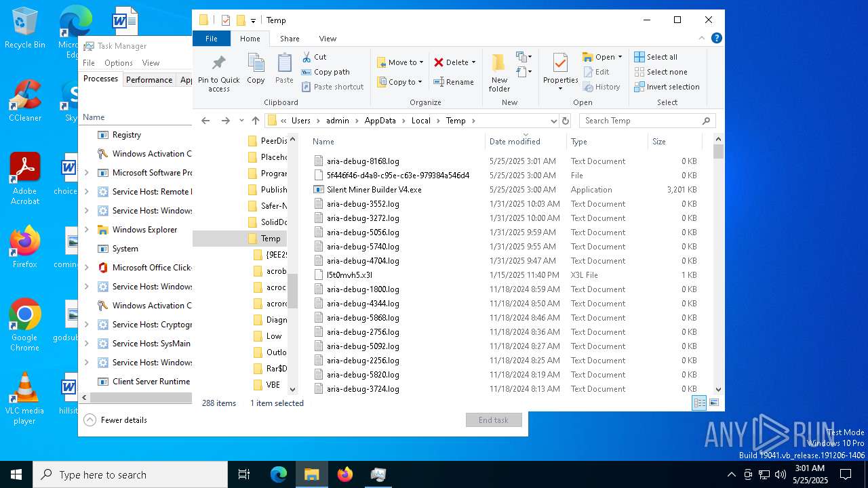Sort files by Size column

pos(675,142)
